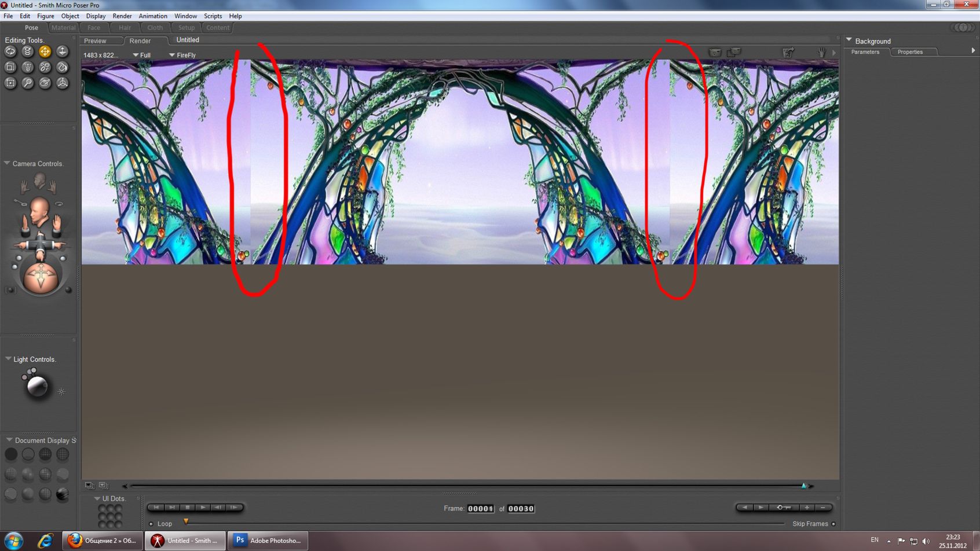
Task: Select last display style sphere in bottom row
Action: (x=63, y=494)
